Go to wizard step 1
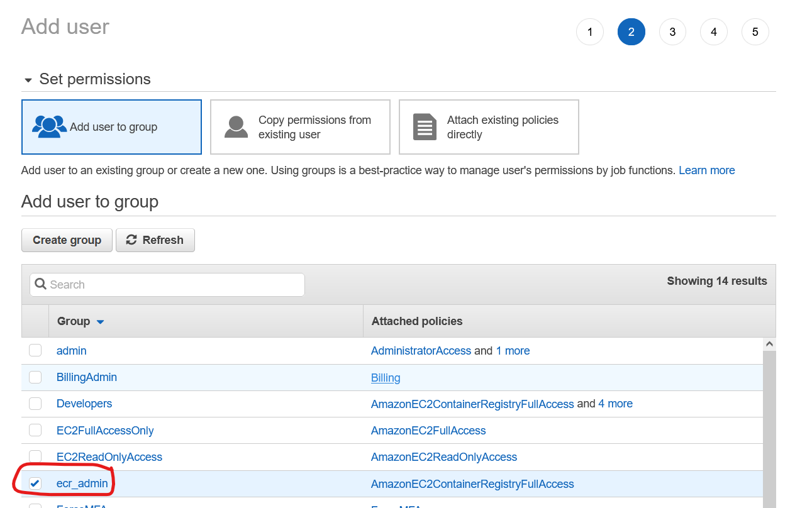The width and height of the screenshot is (812, 508). (590, 32)
